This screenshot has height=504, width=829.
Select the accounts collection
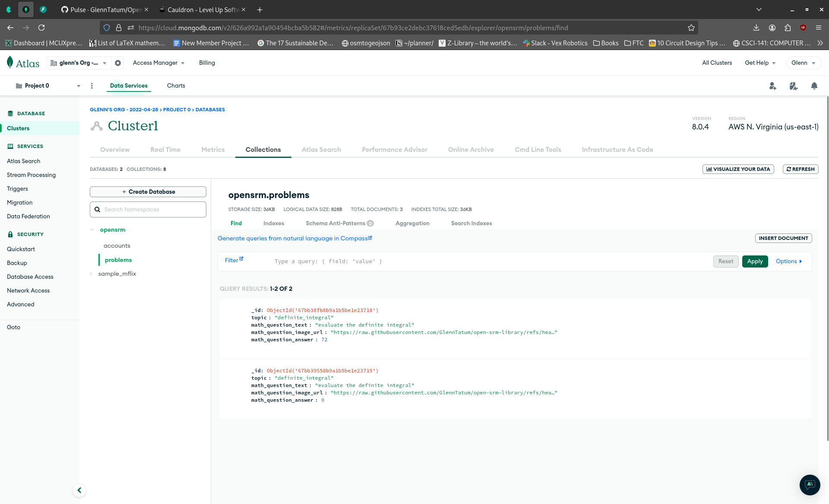point(117,246)
